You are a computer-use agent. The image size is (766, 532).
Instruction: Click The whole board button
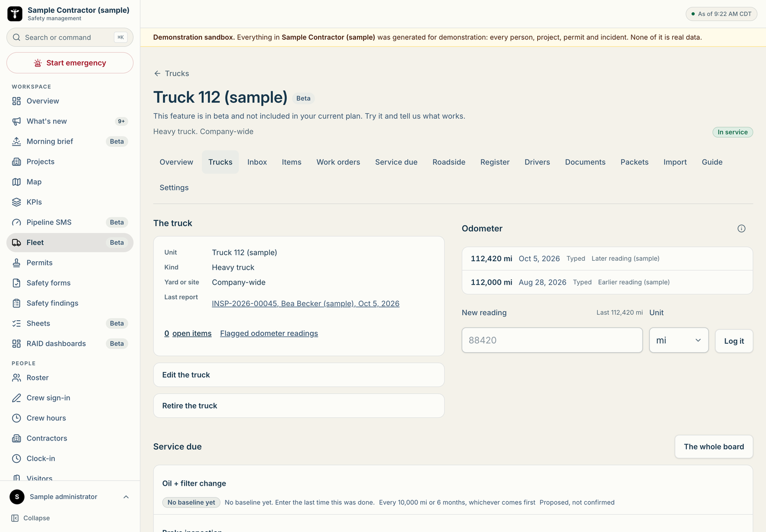(x=714, y=447)
